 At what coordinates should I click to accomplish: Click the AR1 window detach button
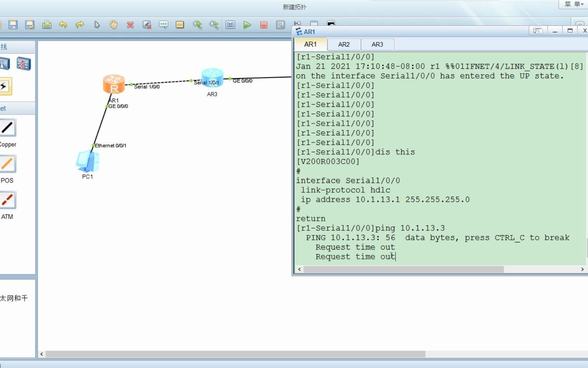[538, 31]
